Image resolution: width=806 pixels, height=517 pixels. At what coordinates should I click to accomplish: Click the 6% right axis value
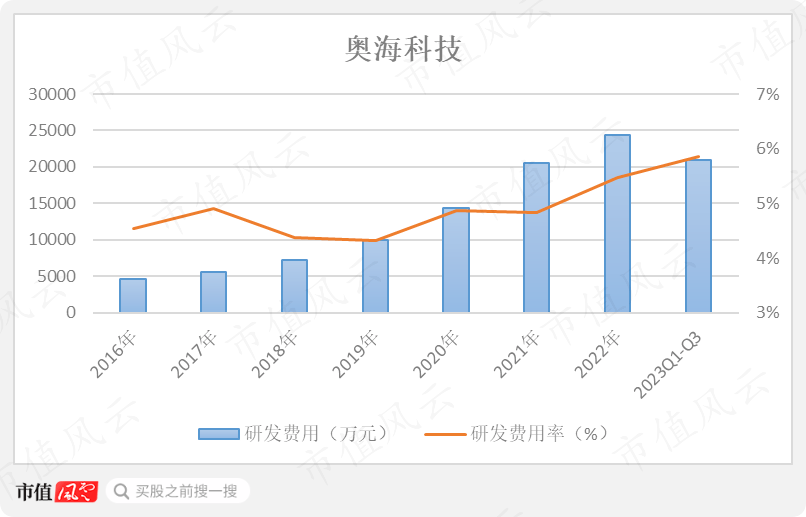click(767, 149)
